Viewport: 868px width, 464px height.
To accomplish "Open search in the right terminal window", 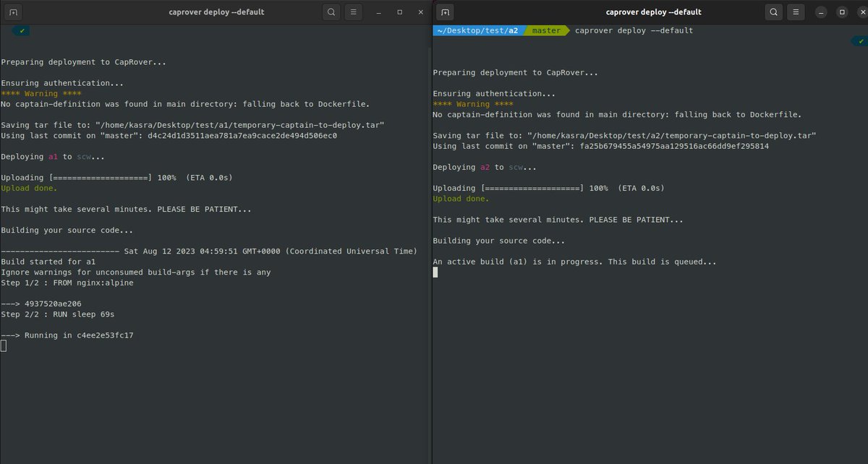I will click(x=775, y=12).
